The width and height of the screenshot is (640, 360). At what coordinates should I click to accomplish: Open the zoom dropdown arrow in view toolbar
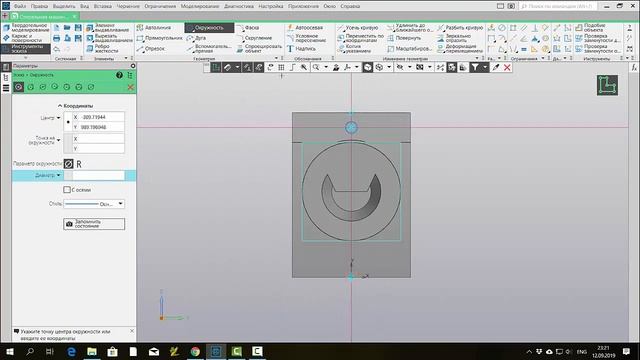click(326, 67)
